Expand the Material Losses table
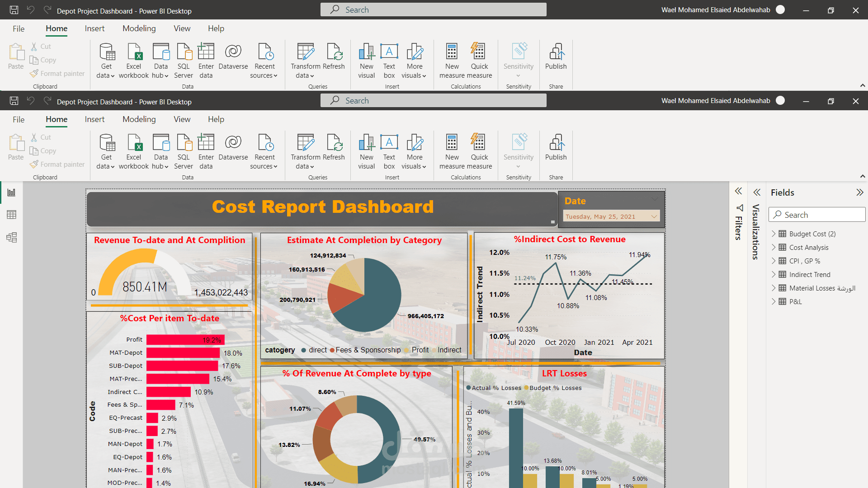 pyautogui.click(x=774, y=288)
